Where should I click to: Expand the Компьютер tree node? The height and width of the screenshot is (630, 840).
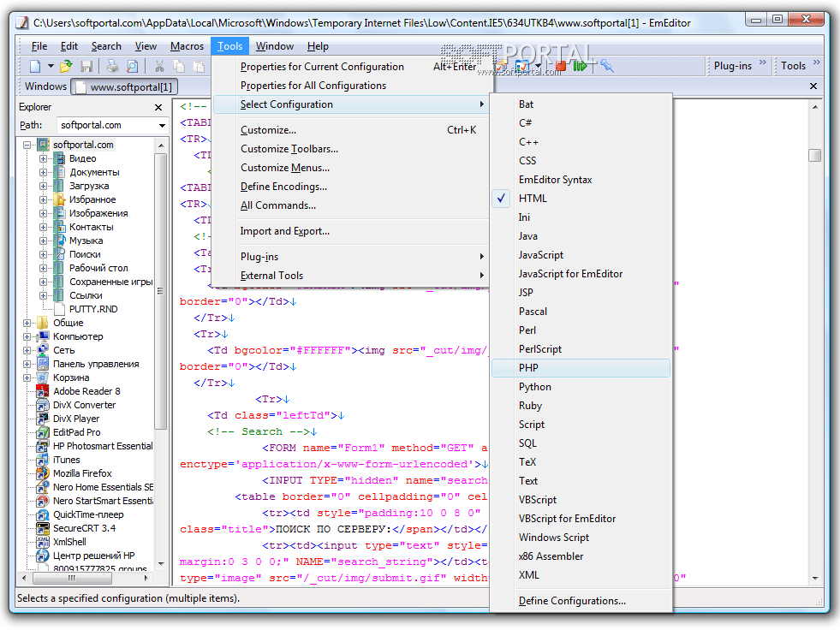(27, 336)
